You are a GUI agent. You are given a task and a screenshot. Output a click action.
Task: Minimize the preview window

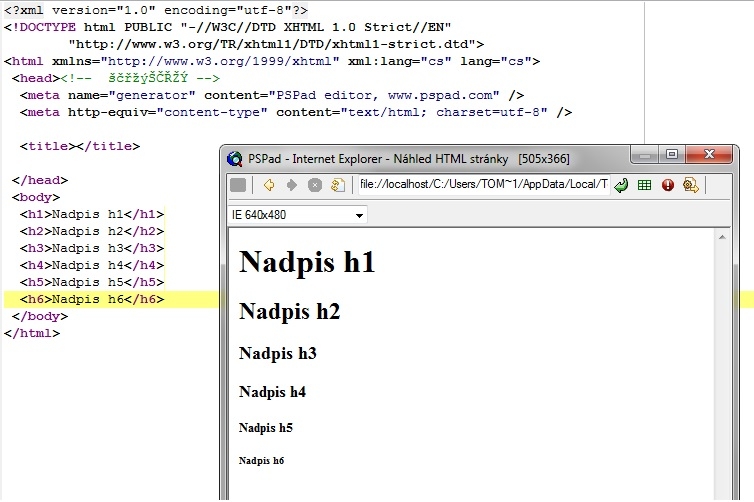pos(645,155)
